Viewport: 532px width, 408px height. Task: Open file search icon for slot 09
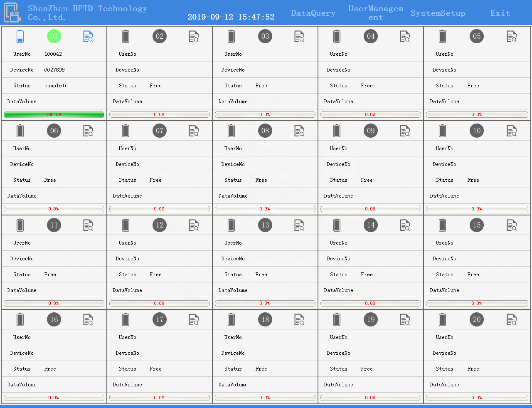point(405,131)
